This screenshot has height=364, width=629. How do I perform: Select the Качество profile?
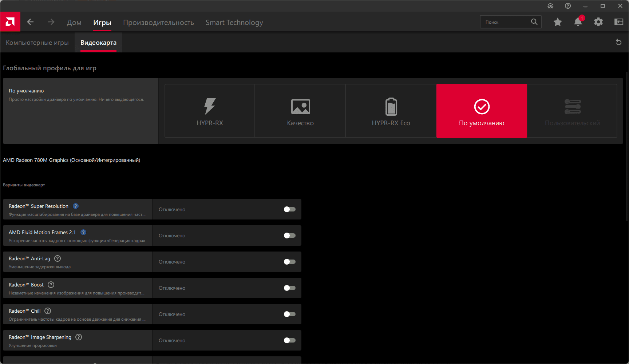click(x=300, y=111)
